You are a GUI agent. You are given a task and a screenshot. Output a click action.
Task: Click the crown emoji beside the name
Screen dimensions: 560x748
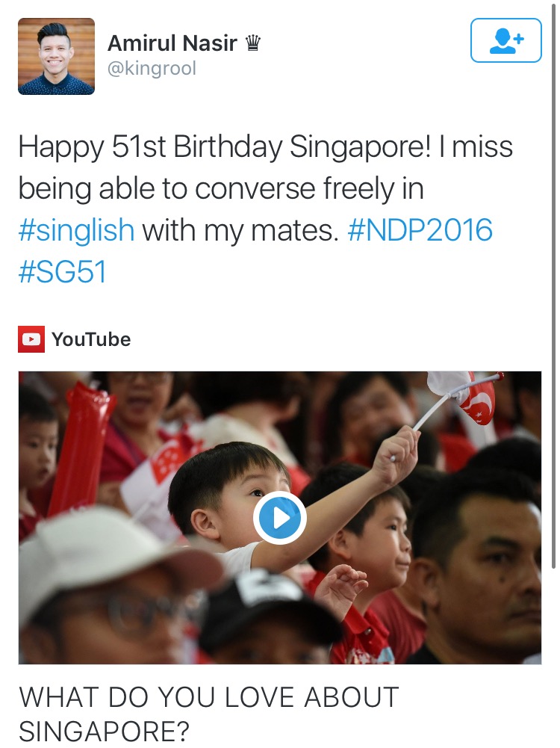click(252, 43)
